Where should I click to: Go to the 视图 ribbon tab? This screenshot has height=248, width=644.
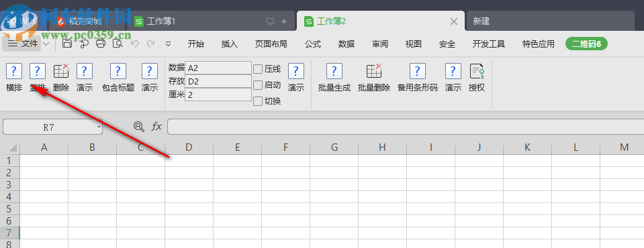414,44
